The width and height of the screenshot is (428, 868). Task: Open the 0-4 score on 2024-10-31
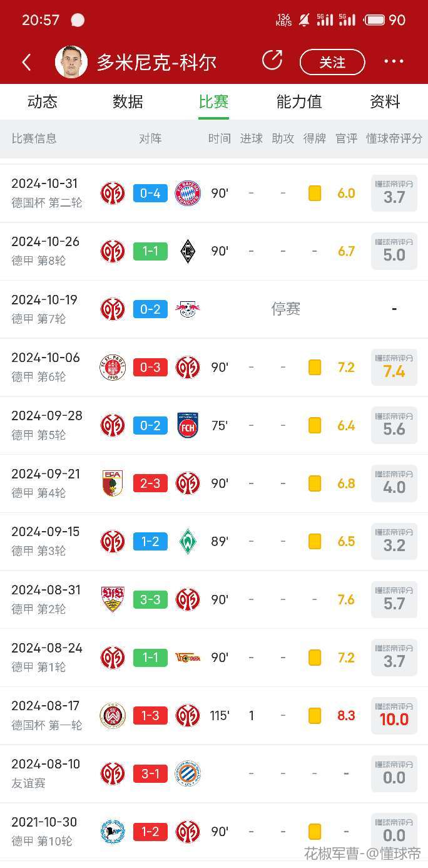(x=150, y=194)
